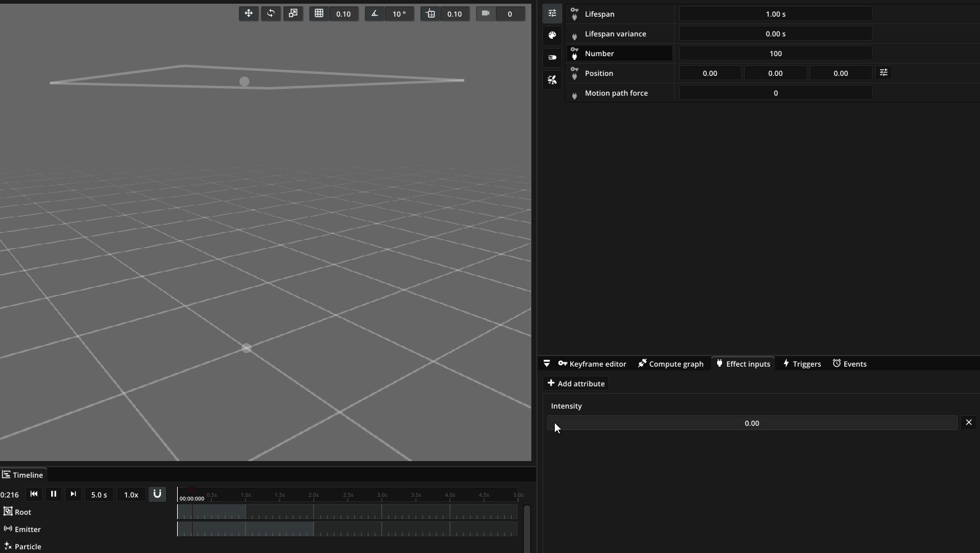The width and height of the screenshot is (980, 553).
Task: Remove the Intensity attribute with X
Action: [x=969, y=422]
